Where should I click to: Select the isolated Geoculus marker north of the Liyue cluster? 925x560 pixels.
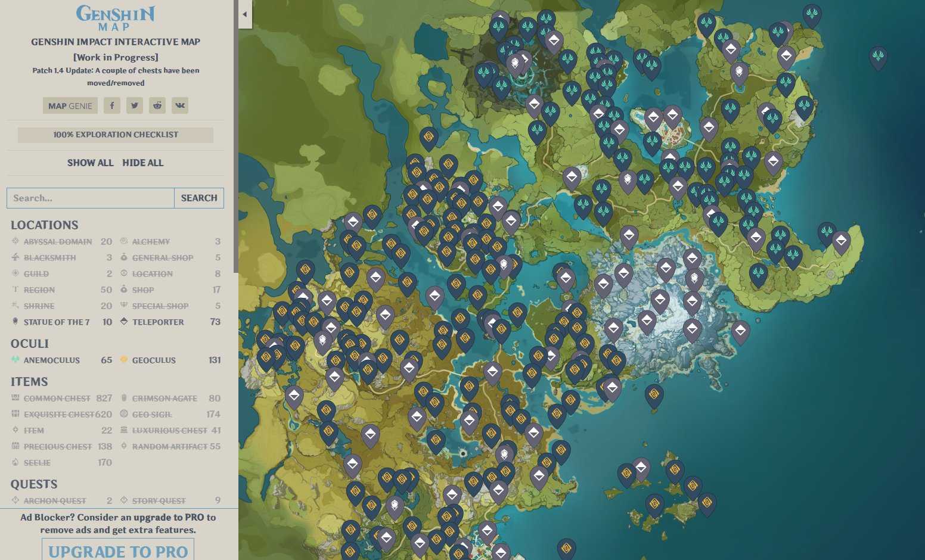429,138
